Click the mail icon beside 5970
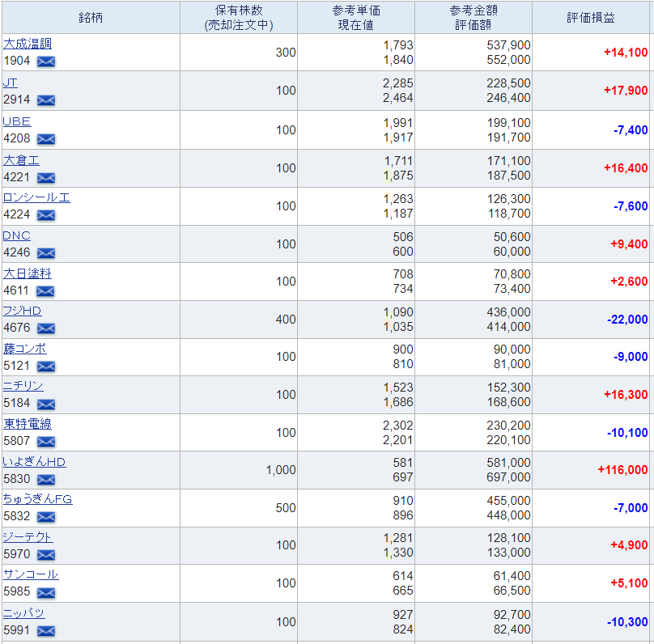 click(46, 555)
